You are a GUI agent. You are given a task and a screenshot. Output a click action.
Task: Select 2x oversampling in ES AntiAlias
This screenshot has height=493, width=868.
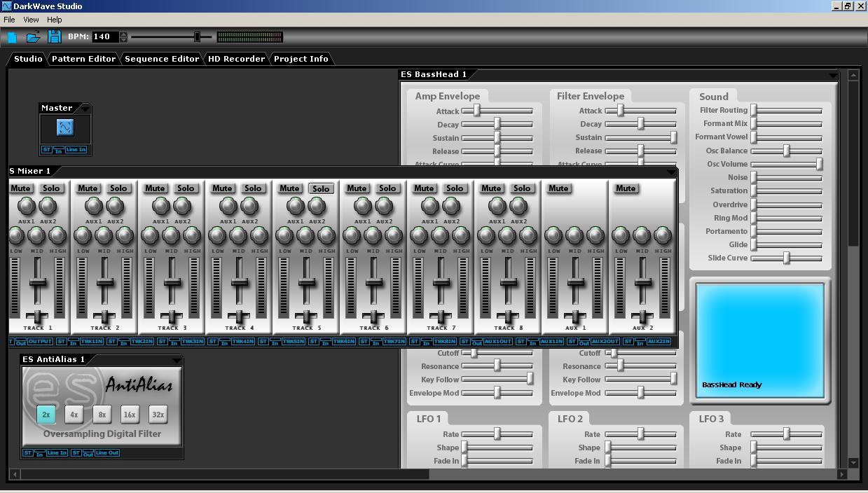pos(46,414)
